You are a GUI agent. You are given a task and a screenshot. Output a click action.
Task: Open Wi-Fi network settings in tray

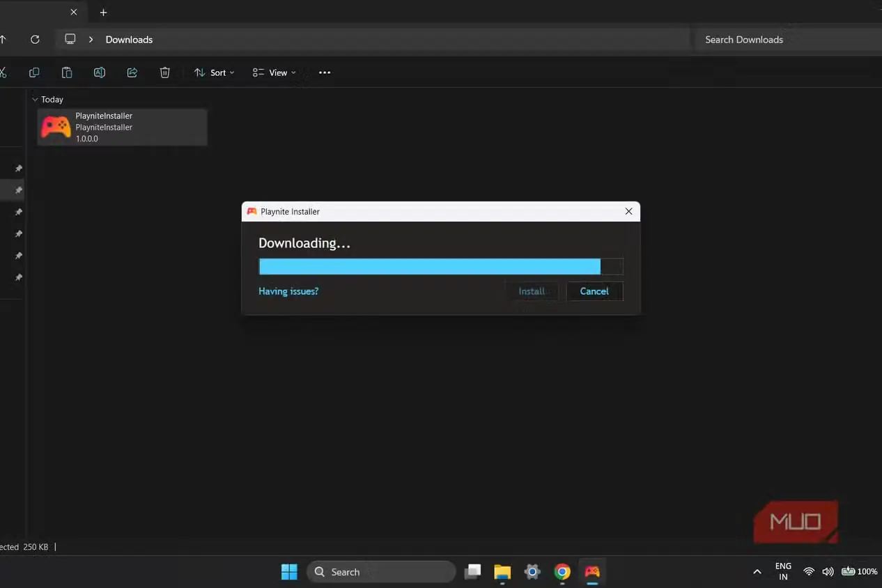809,572
